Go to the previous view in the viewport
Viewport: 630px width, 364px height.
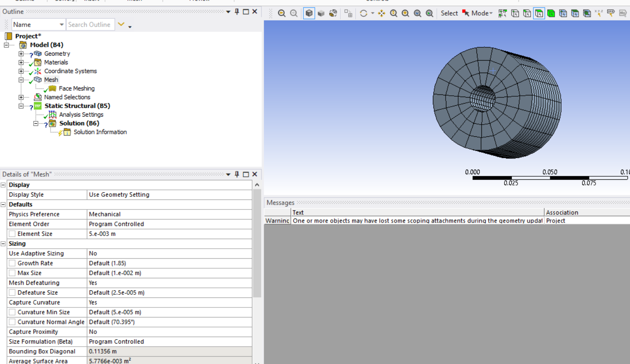click(x=282, y=13)
